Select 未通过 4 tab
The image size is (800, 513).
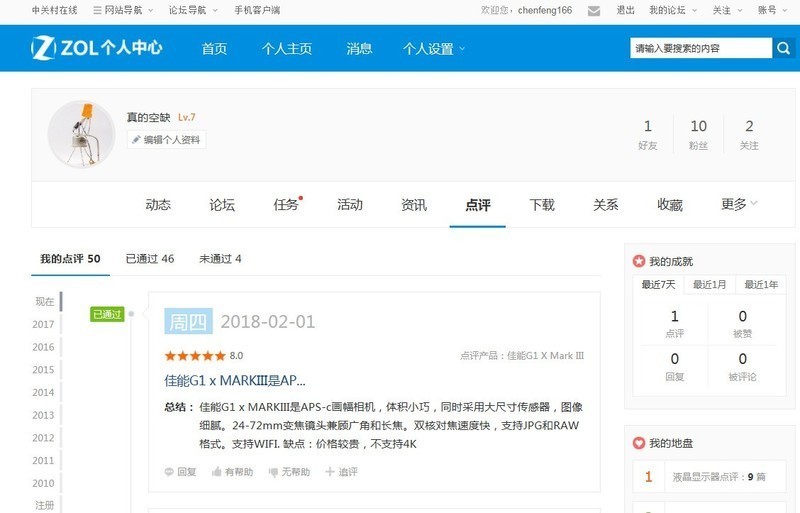220,259
